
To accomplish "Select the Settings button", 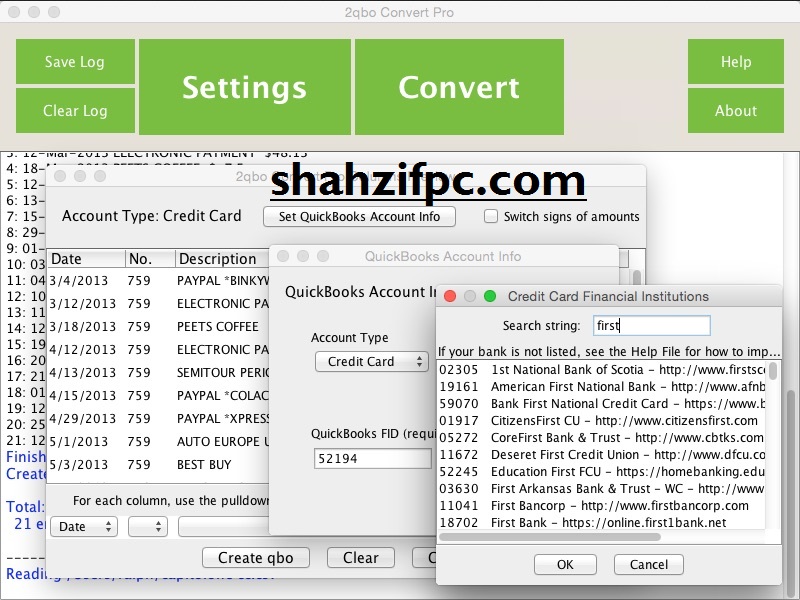I will [x=244, y=87].
